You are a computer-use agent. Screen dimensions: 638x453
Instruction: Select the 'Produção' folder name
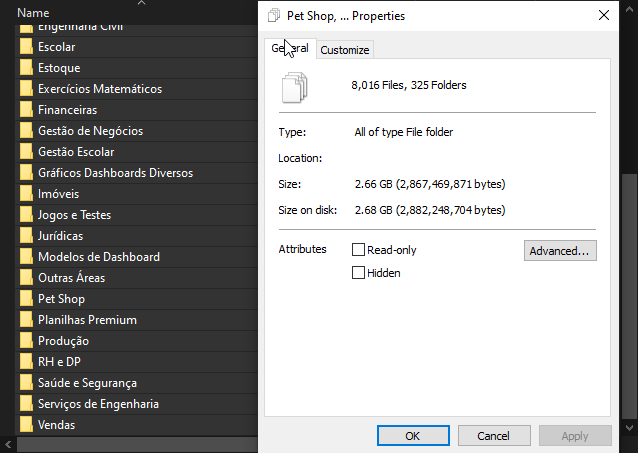63,341
